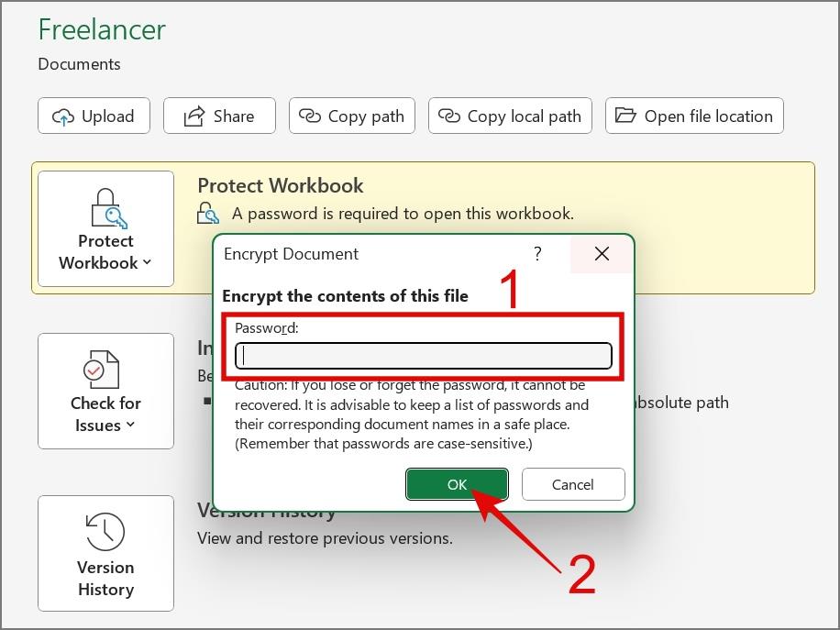The height and width of the screenshot is (630, 840).
Task: Open Version History
Action: (105, 553)
